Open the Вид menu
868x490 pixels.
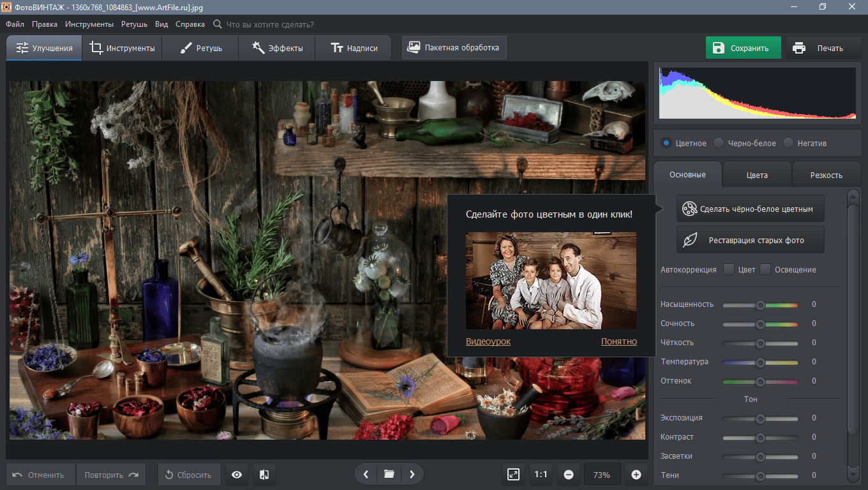point(161,24)
